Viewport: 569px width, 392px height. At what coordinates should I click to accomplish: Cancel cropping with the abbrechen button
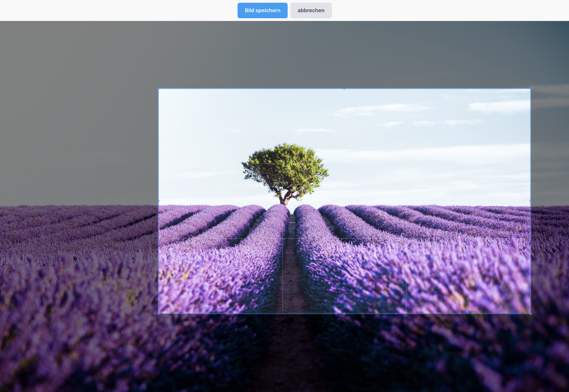coord(311,10)
